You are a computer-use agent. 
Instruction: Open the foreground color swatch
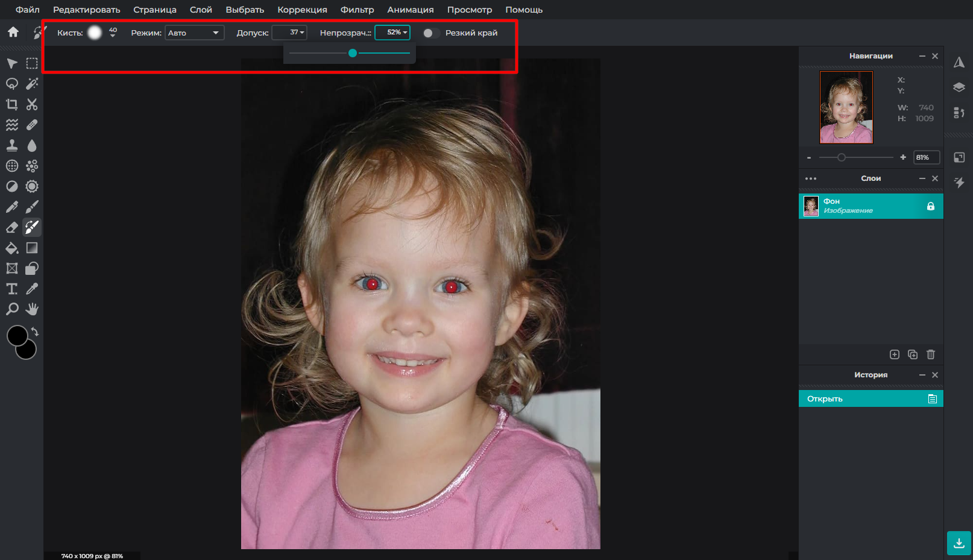(17, 336)
